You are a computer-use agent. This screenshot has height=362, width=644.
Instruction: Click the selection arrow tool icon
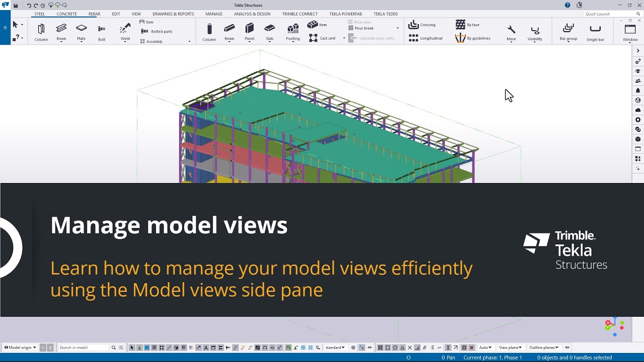[x=15, y=25]
